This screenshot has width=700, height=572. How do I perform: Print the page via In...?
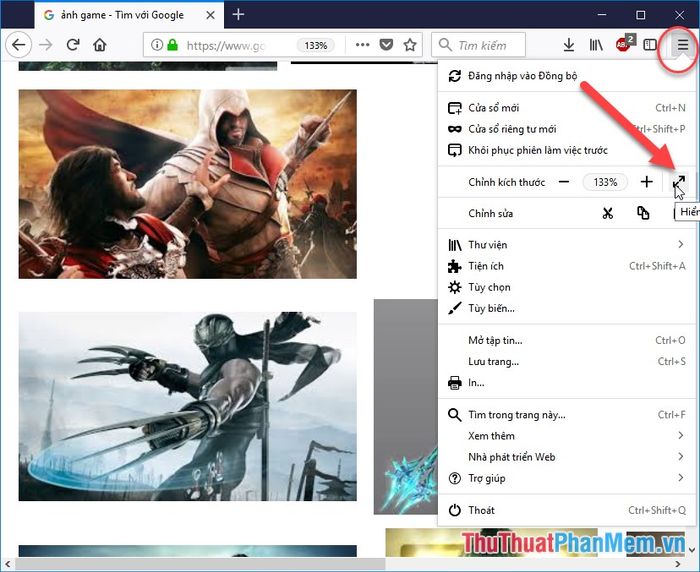point(567,383)
